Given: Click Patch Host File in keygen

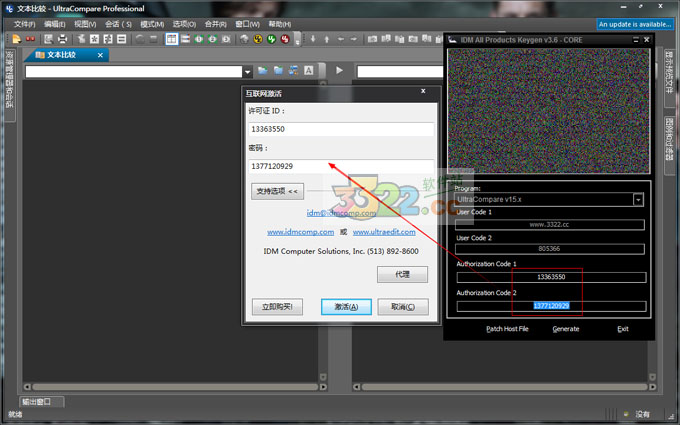Looking at the screenshot, I should pyautogui.click(x=507, y=329).
